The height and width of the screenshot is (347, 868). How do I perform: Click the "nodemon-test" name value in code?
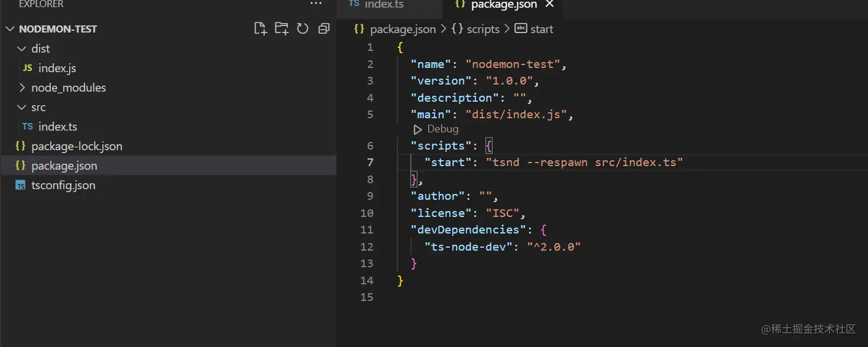tap(513, 64)
